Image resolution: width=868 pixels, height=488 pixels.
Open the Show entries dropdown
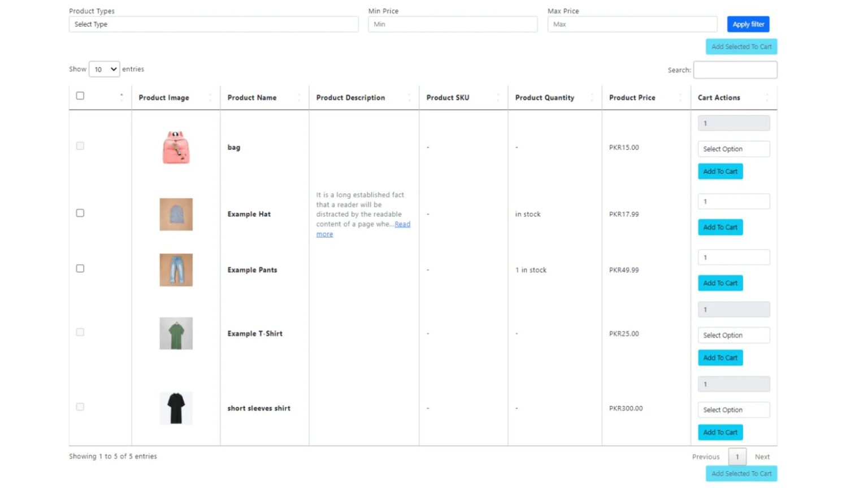(x=104, y=69)
